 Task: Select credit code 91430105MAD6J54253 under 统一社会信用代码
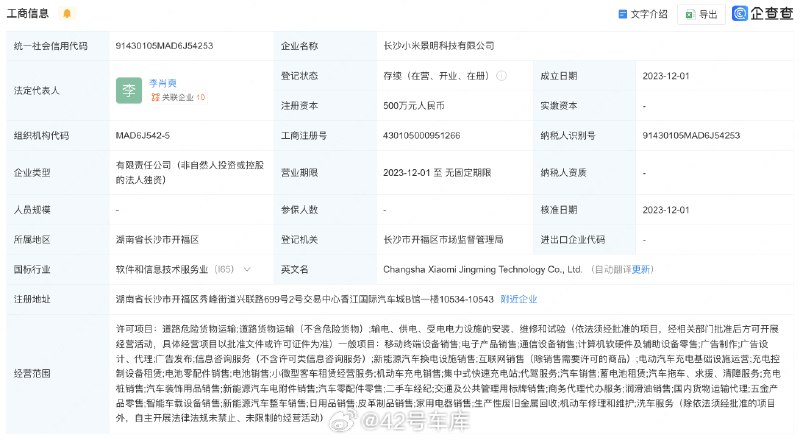pyautogui.click(x=164, y=45)
